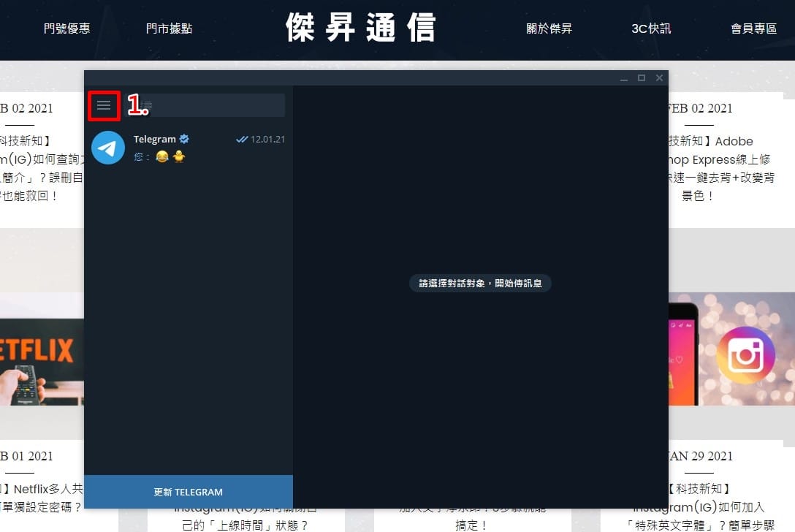This screenshot has height=532, width=795.
Task: Click the double-check read receipt icon
Action: (x=242, y=140)
